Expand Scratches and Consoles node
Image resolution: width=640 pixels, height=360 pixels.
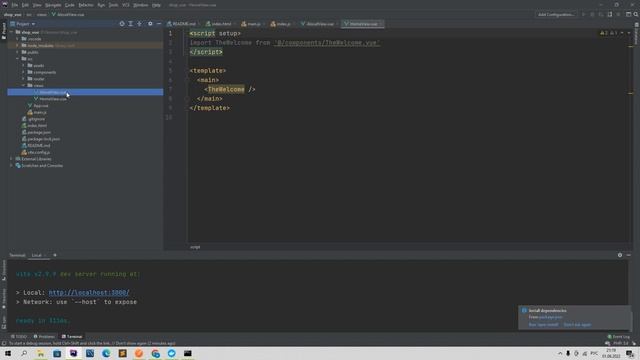coord(12,166)
